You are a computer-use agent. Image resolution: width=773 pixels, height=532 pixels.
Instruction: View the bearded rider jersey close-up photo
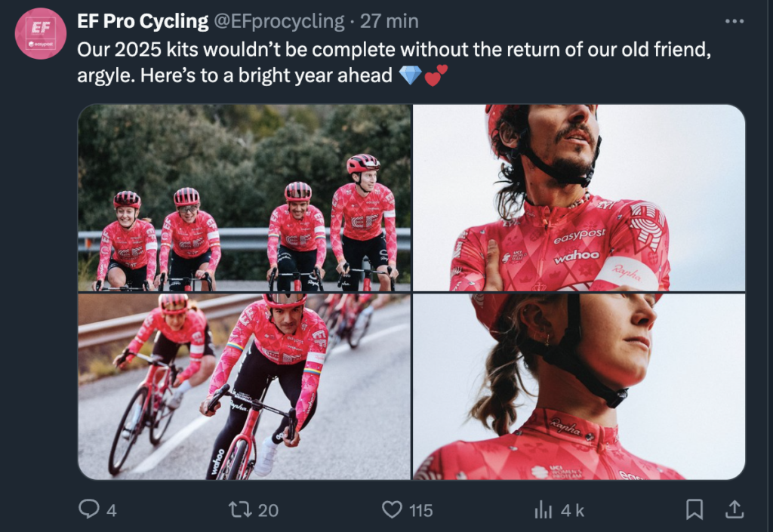[x=578, y=198]
